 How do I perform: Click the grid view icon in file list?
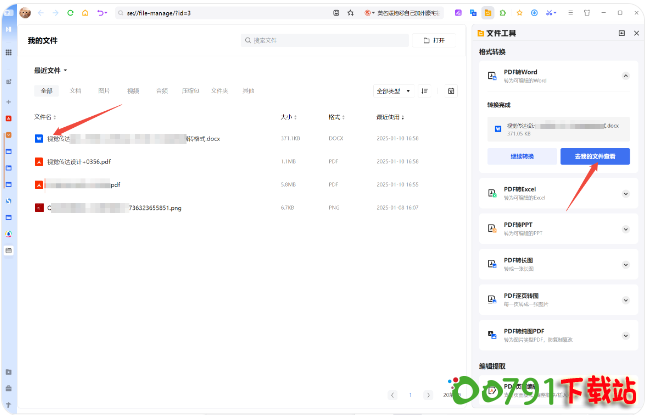450,91
